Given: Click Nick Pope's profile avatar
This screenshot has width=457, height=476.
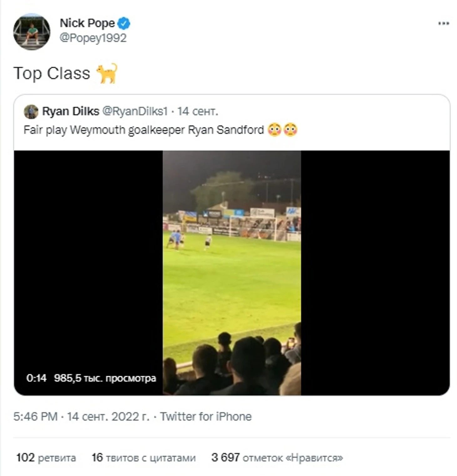Looking at the screenshot, I should [x=32, y=32].
